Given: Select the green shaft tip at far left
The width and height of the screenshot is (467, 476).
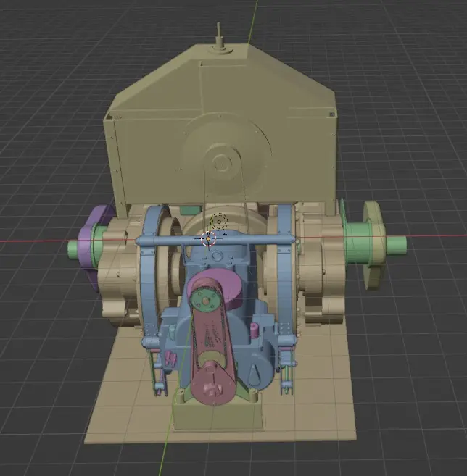Looking at the screenshot, I should (x=73, y=250).
